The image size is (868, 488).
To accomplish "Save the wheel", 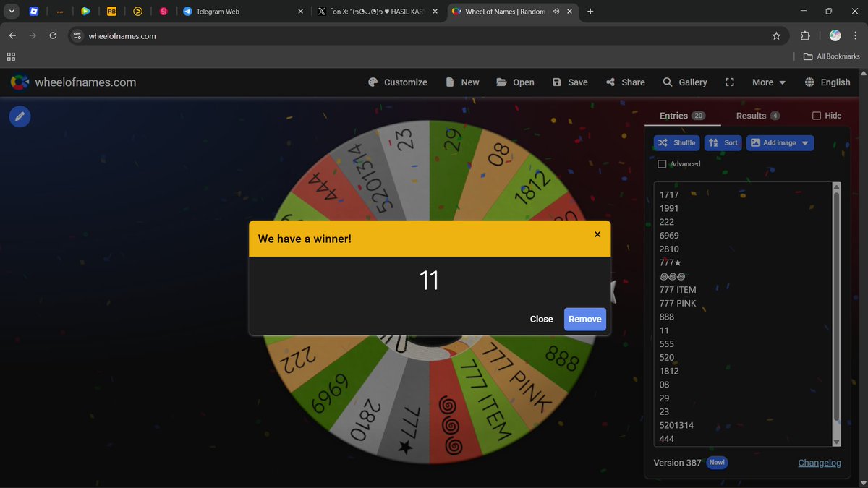I will point(570,82).
